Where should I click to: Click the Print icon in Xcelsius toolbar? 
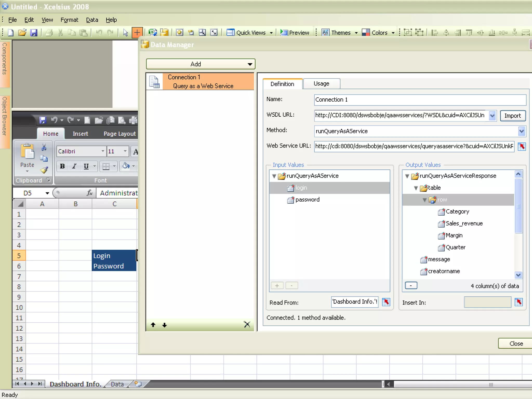49,32
